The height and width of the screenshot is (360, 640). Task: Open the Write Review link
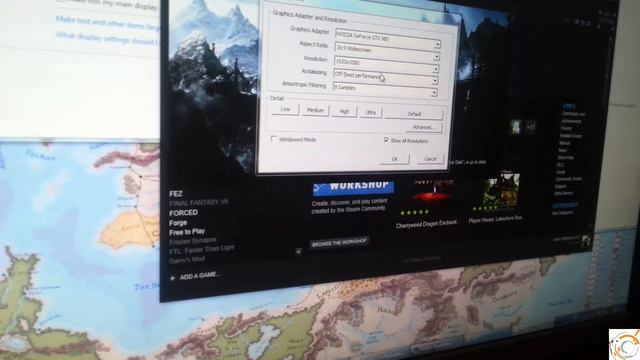pyautogui.click(x=564, y=193)
